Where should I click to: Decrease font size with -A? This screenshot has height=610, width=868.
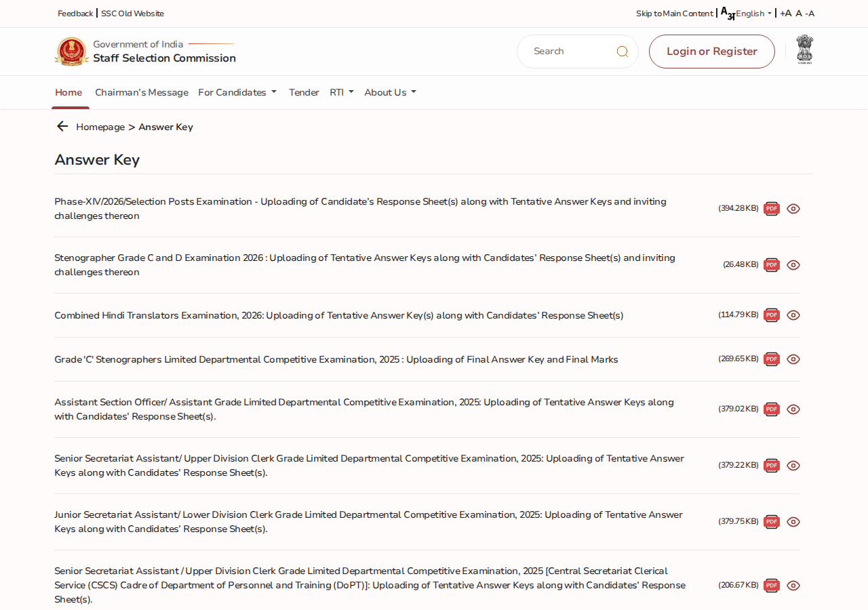point(810,14)
